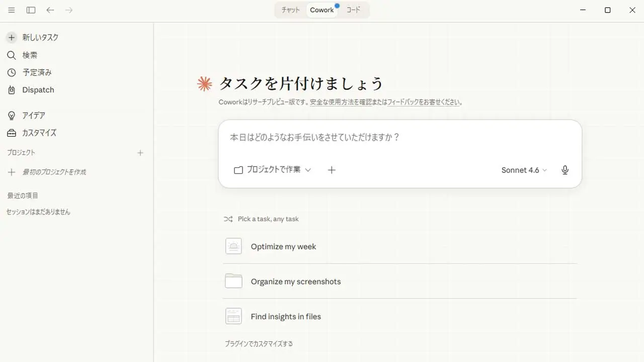Open 予定済み scheduled tasks
Screen dimensions: 644x362
(x=37, y=72)
